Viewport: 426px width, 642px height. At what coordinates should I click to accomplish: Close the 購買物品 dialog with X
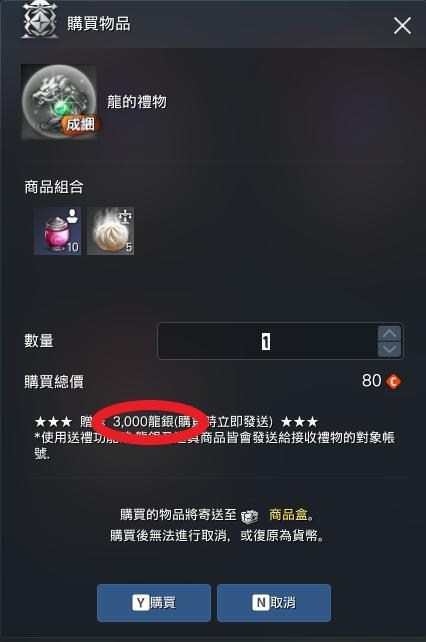click(x=402, y=26)
